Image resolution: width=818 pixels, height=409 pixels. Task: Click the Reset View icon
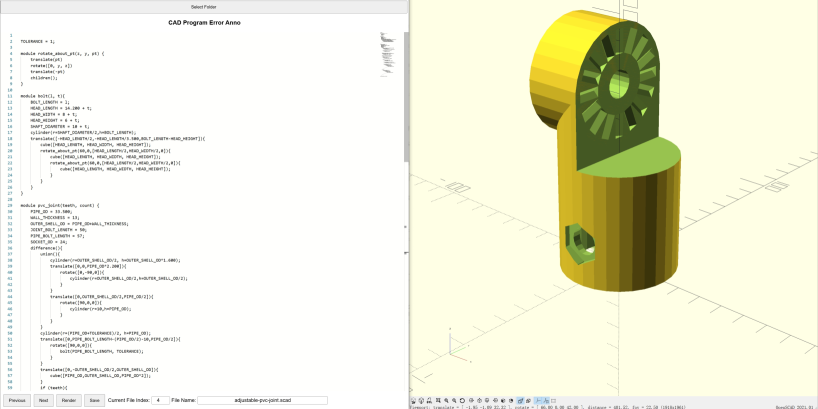click(462, 400)
